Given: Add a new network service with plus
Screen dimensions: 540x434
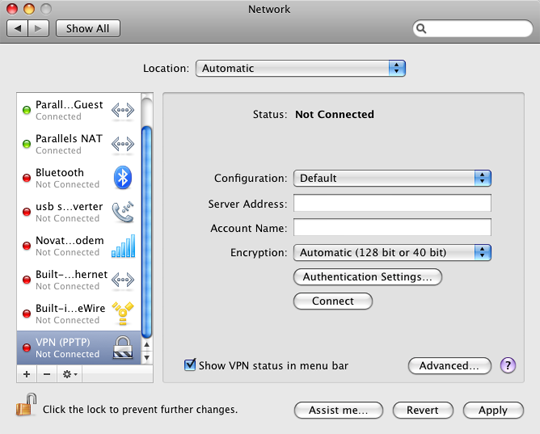Looking at the screenshot, I should coord(27,374).
